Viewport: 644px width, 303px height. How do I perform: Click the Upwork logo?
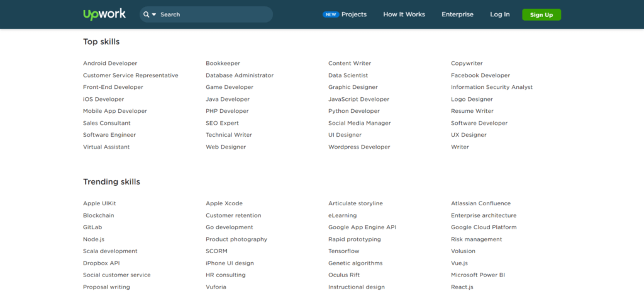click(x=104, y=14)
